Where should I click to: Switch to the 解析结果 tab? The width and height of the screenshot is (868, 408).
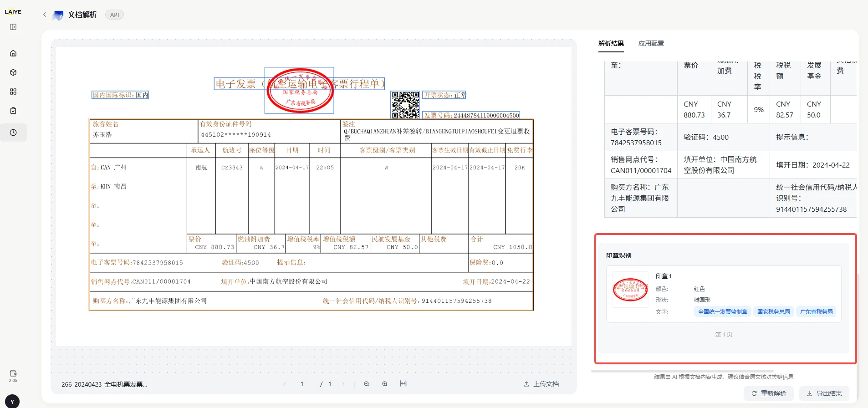[x=611, y=43]
